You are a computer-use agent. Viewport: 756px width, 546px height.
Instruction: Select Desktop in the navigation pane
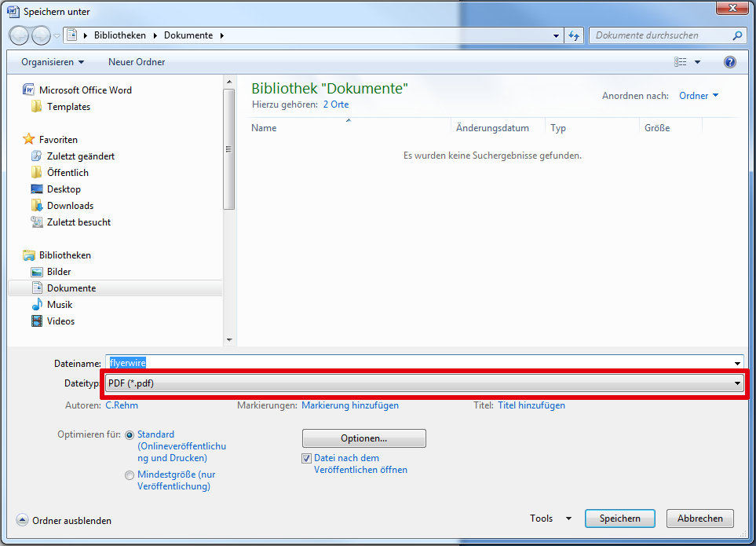64,189
